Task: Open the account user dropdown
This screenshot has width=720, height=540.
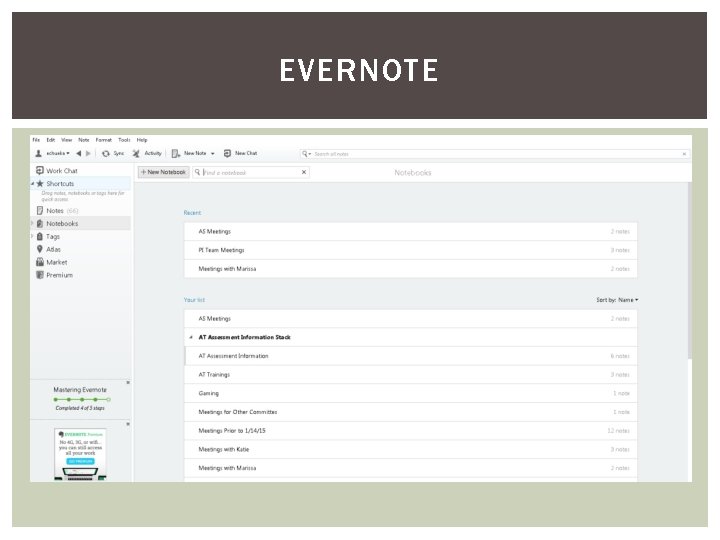Action: tap(53, 153)
